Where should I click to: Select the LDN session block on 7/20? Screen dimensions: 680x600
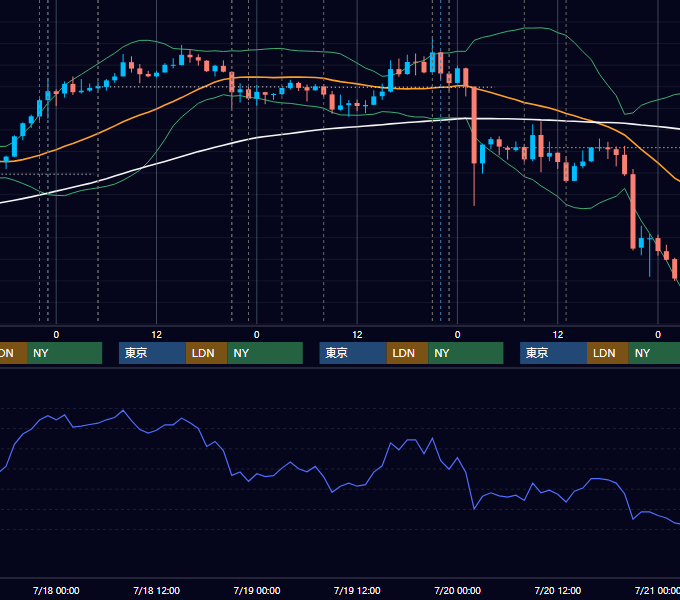(x=608, y=353)
